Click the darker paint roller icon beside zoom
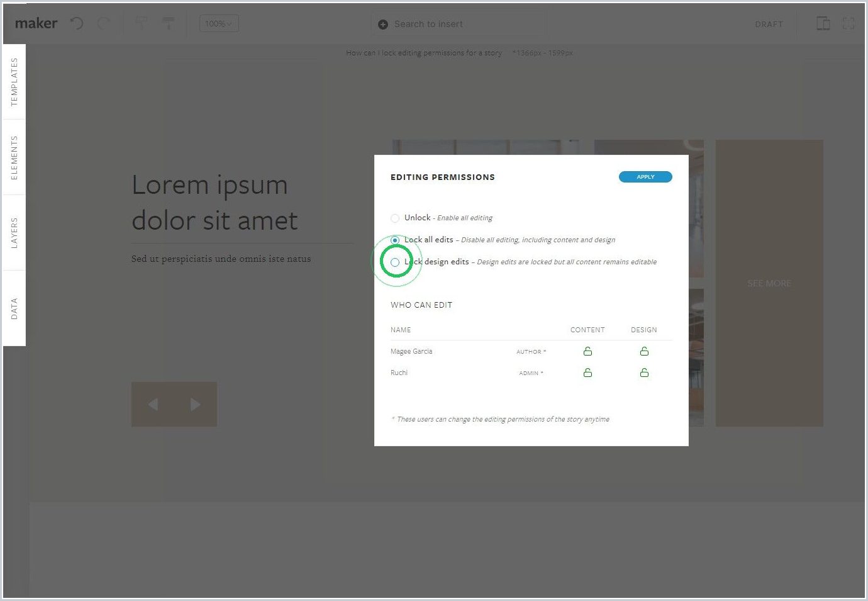The height and width of the screenshot is (601, 868). click(169, 24)
